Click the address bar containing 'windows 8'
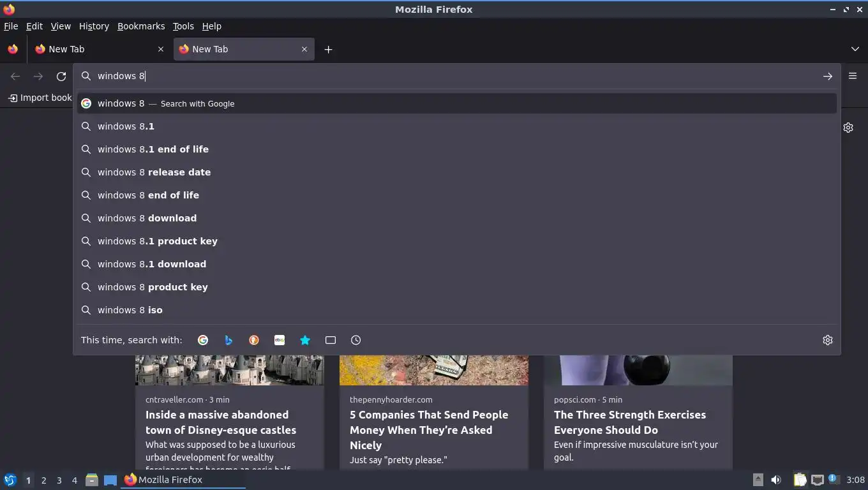The height and width of the screenshot is (490, 868). pyautogui.click(x=457, y=76)
